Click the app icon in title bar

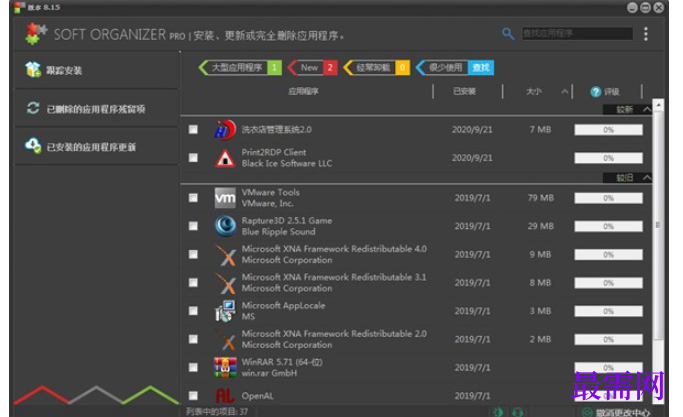[x=19, y=7]
